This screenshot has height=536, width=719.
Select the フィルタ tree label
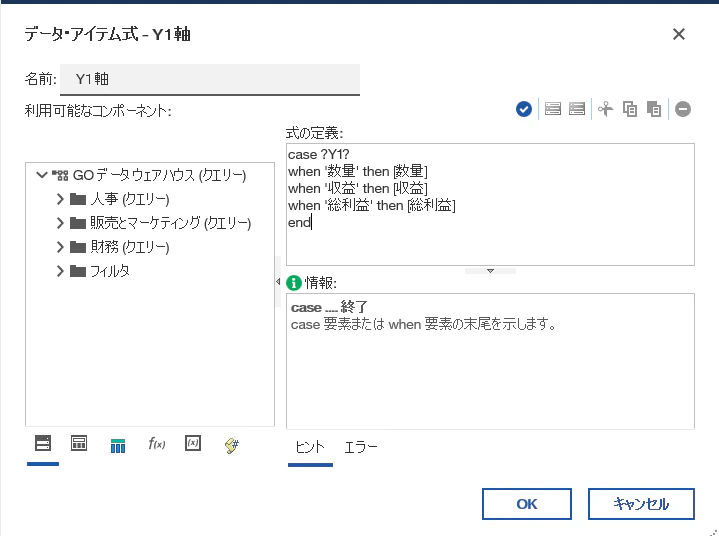pos(110,271)
